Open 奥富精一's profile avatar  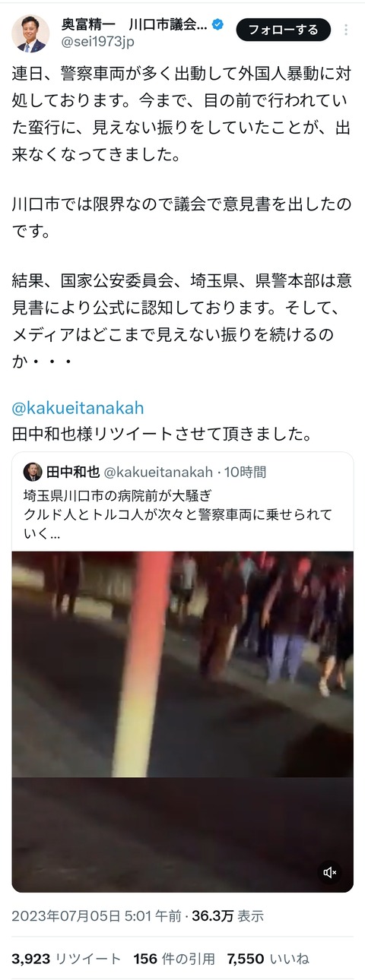30,33
